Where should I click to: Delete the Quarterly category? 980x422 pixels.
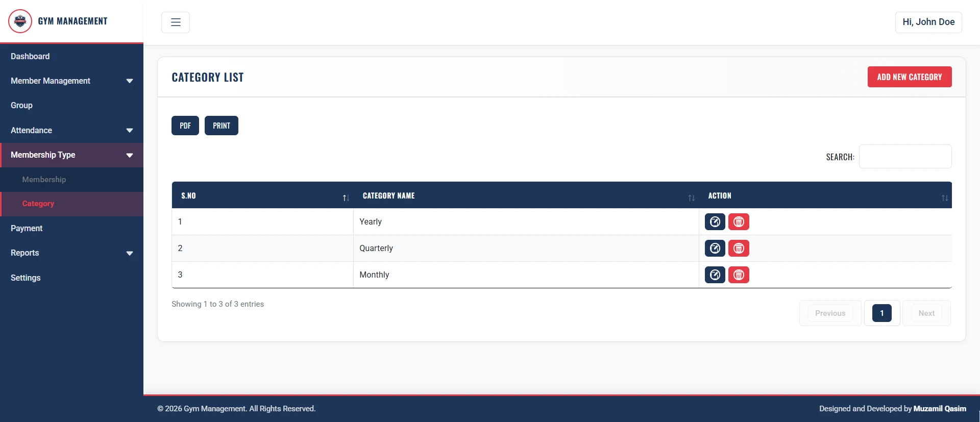739,249
